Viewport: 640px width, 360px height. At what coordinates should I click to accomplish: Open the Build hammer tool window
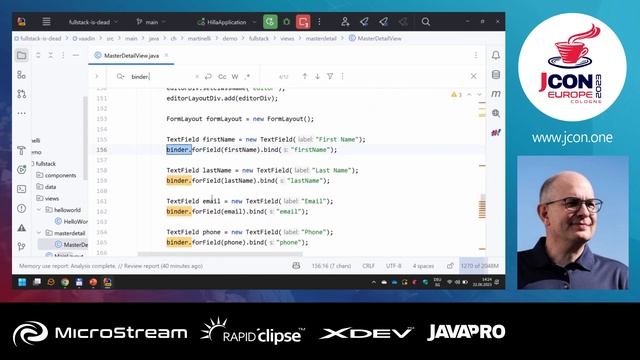coord(22,150)
